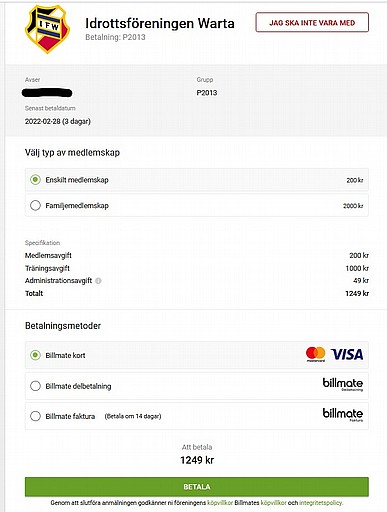The height and width of the screenshot is (512, 387).
Task: Select Enskilt medlemskap radio button
Action: (35, 180)
